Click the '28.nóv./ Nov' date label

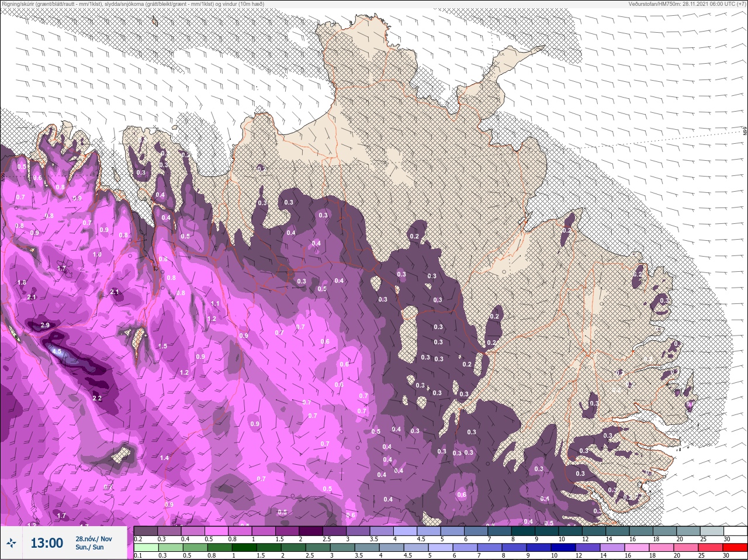pos(93,539)
